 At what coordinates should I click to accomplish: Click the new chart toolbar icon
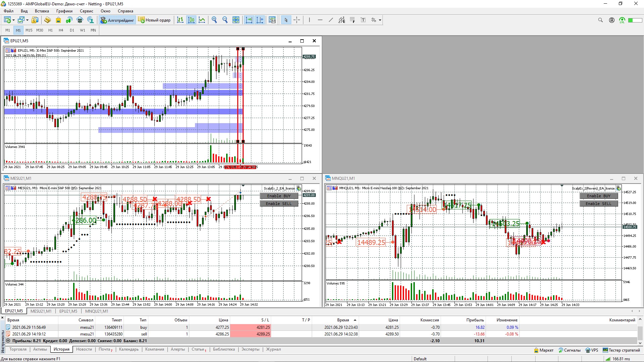[x=7, y=20]
